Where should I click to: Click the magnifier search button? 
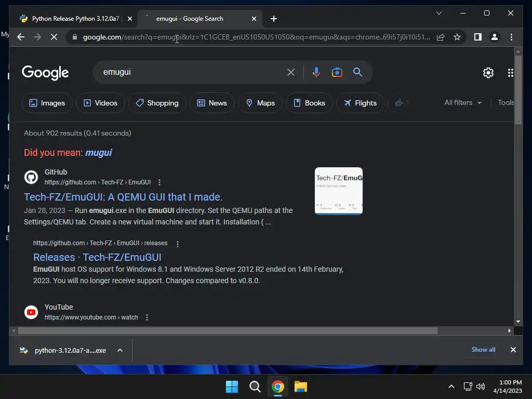[357, 72]
